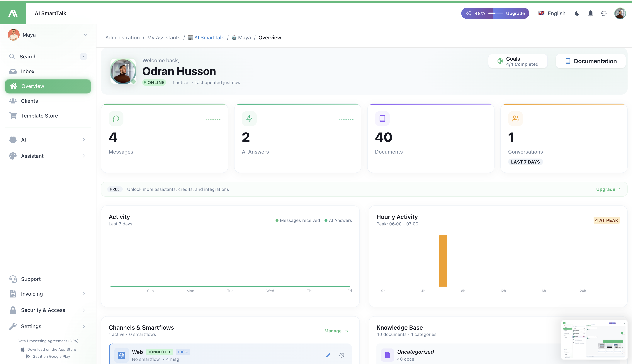Open Web channel settings gear
Image resolution: width=632 pixels, height=364 pixels.
point(342,355)
